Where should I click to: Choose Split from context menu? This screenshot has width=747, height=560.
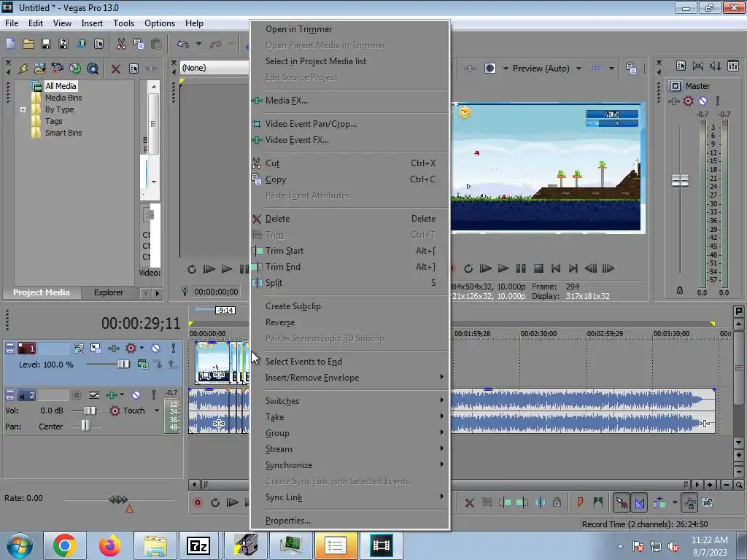point(350,283)
